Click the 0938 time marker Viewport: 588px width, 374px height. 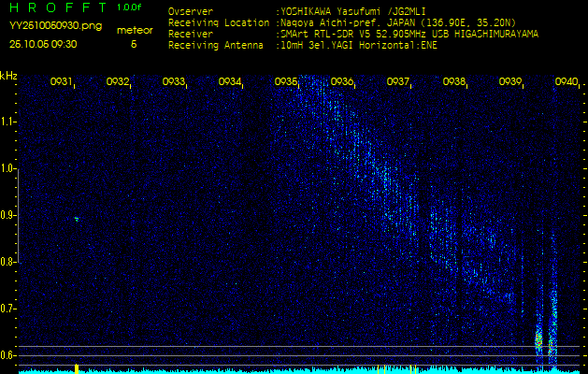[x=454, y=82]
